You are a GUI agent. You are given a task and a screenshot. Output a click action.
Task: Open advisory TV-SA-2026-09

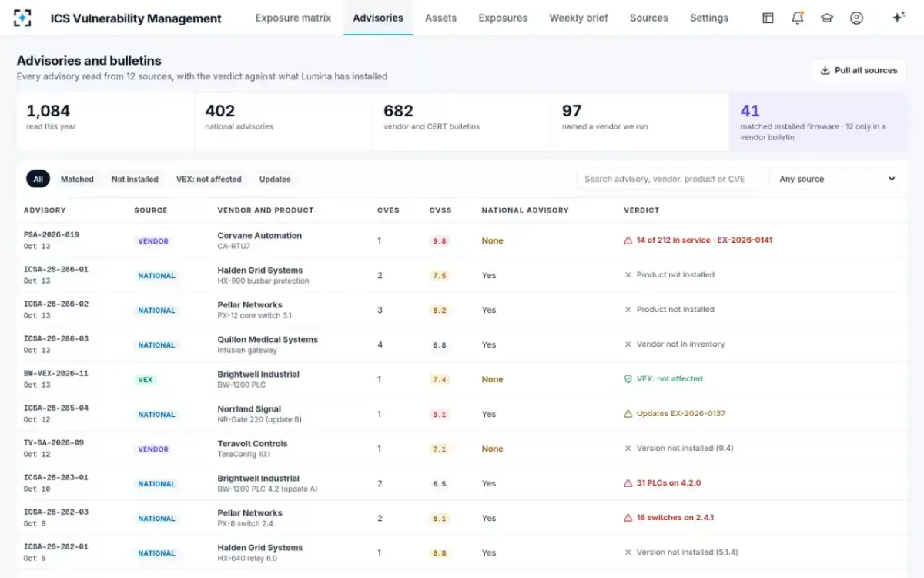(x=54, y=442)
